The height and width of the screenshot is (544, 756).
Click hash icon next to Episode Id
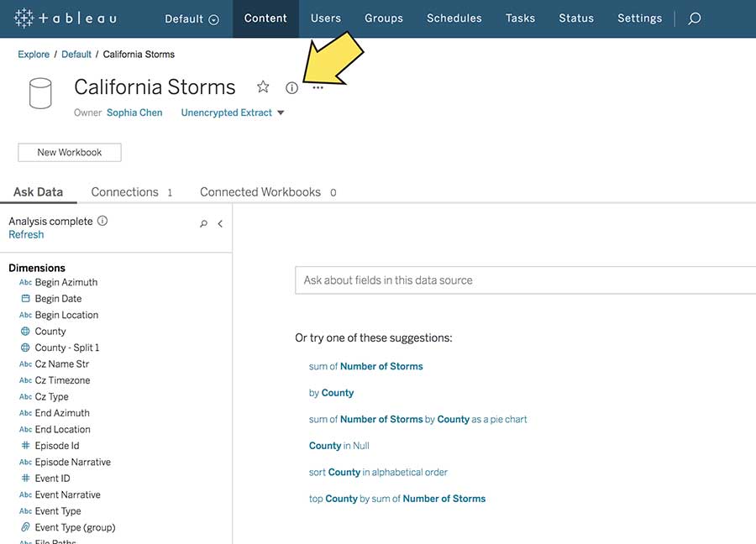click(25, 446)
